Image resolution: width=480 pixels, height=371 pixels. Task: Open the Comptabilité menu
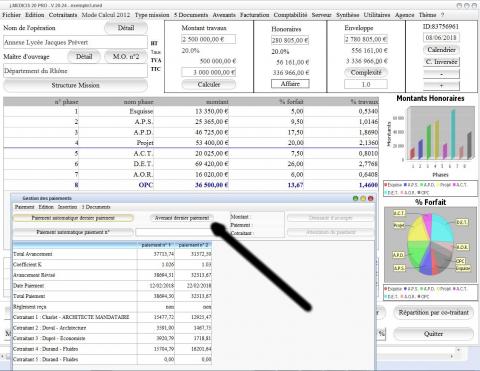point(290,15)
